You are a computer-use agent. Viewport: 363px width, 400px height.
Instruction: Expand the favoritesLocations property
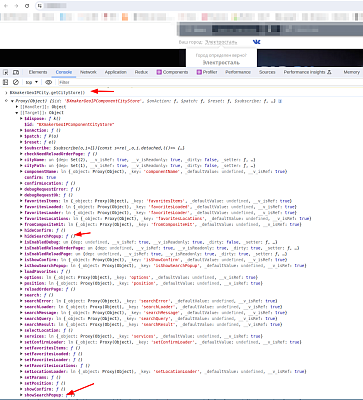22,219
